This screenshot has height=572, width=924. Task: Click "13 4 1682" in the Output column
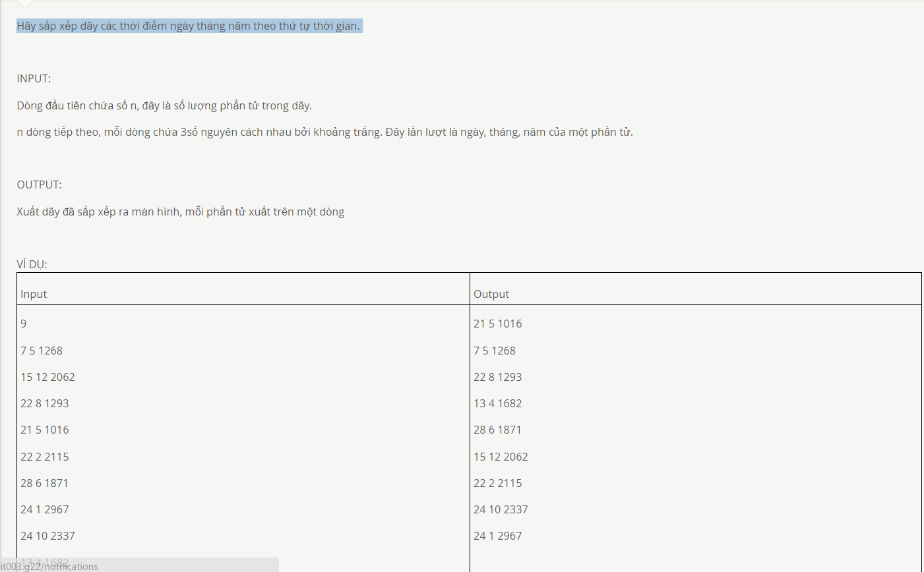(x=497, y=403)
